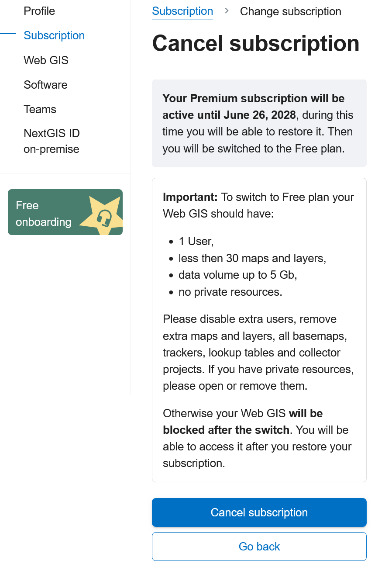The width and height of the screenshot is (392, 564).
Task: Follow the Subscription breadcrumb link
Action: (x=182, y=11)
